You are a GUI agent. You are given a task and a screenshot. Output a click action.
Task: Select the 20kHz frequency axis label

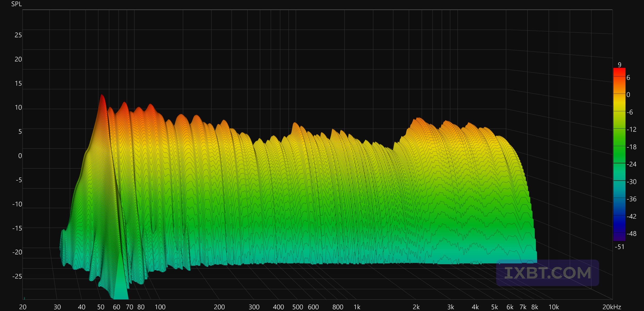tap(612, 307)
